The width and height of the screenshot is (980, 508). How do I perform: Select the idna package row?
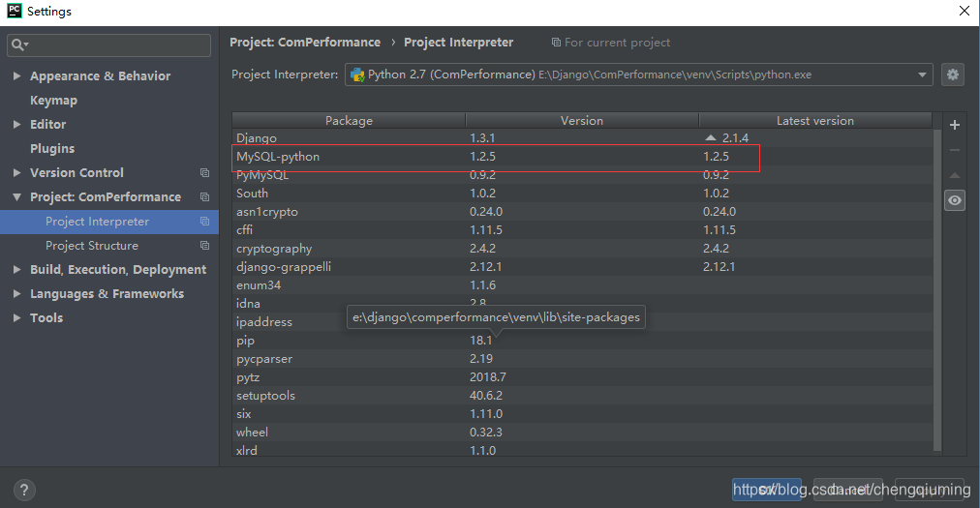click(x=583, y=304)
